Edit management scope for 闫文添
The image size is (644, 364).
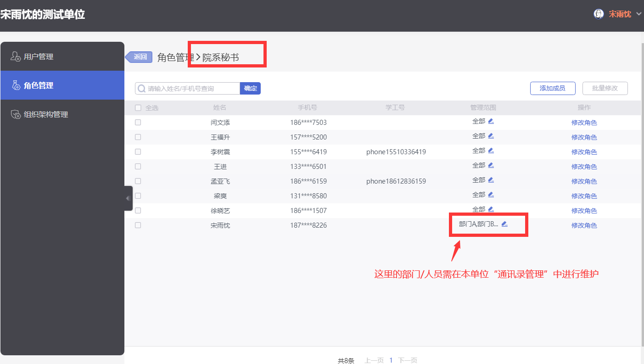491,121
